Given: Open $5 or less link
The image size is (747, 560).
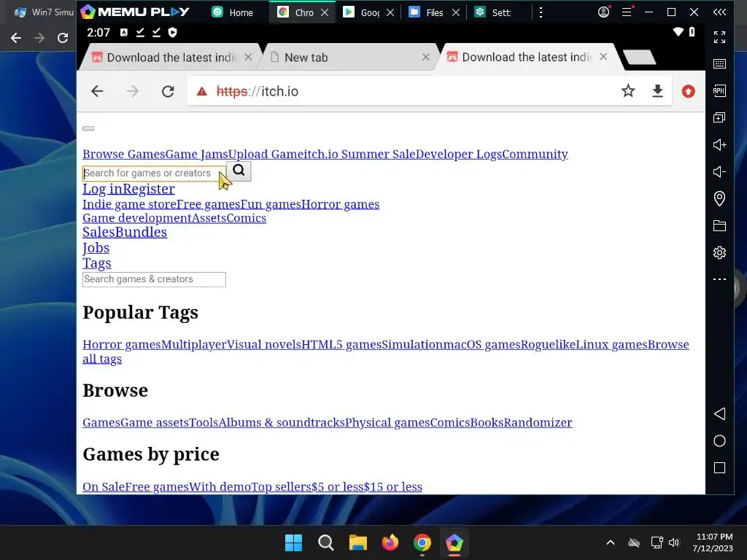Looking at the screenshot, I should (337, 486).
